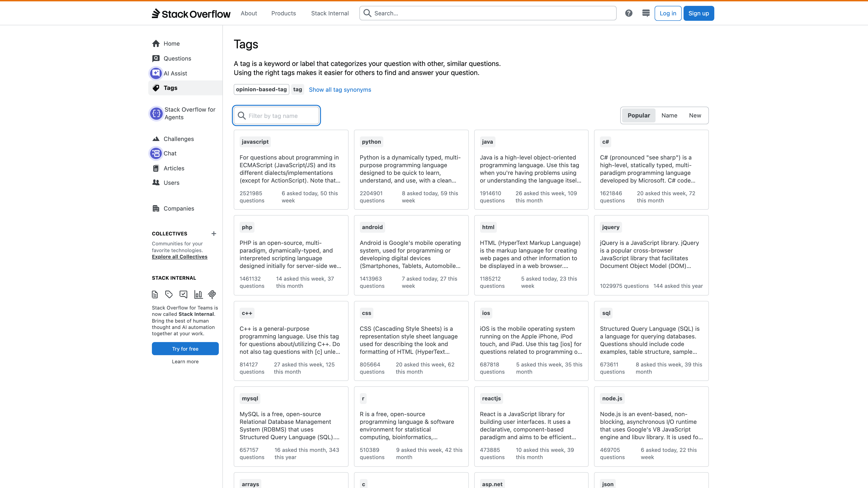Click the plus icon beside Collectives
This screenshot has height=488, width=868.
pos(214,233)
